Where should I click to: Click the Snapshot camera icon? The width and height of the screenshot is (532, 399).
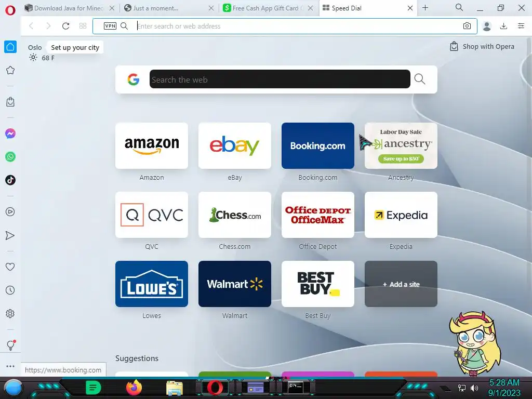click(467, 26)
